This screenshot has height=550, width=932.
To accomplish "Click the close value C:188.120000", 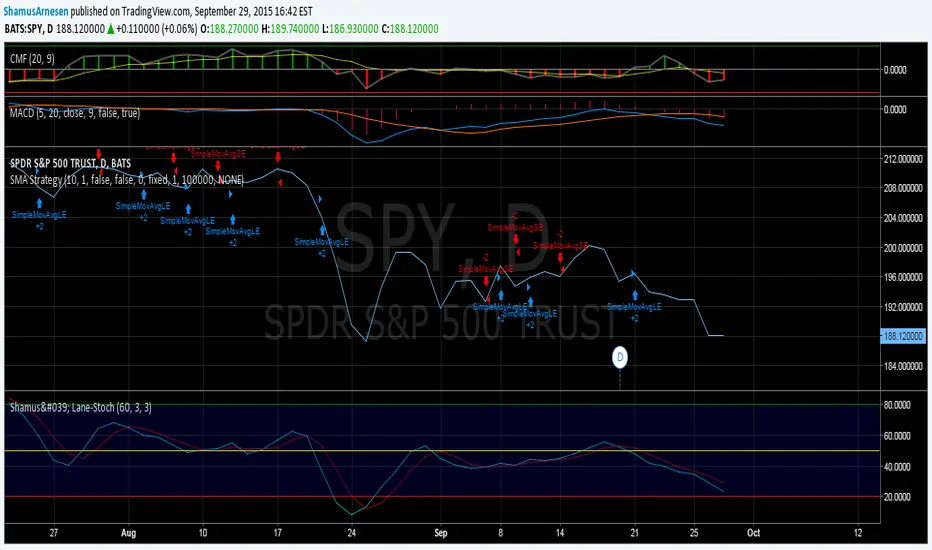I will (410, 29).
